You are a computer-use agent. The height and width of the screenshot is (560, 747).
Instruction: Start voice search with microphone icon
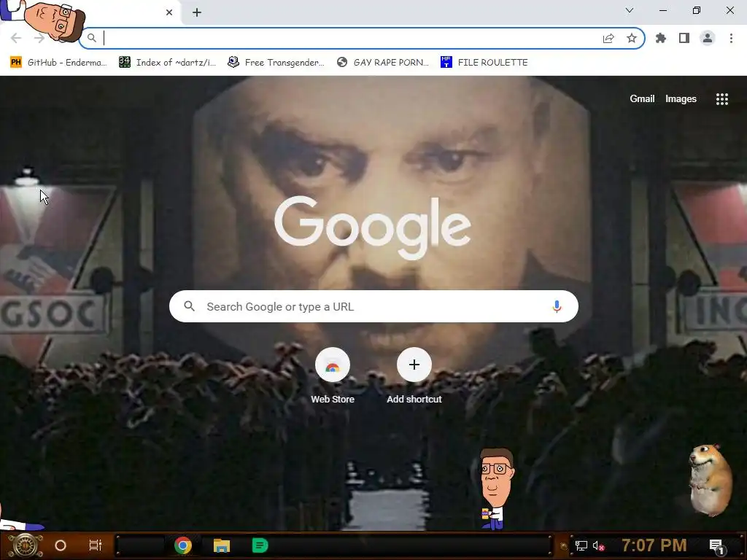[557, 306]
